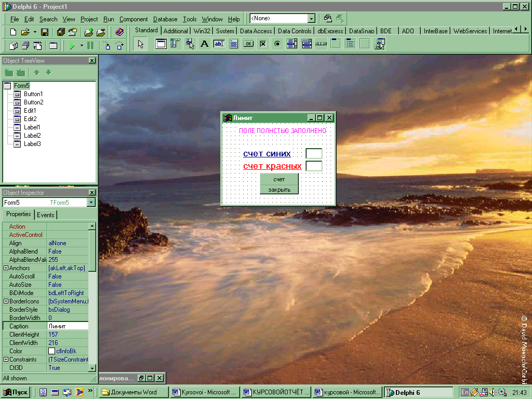This screenshot has height=399, width=532.
Task: Click the Color property clInfoBk swatch
Action: point(51,351)
